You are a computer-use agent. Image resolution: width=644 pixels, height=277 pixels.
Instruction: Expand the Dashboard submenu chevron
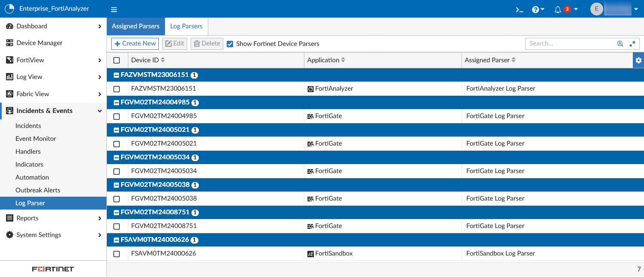coord(100,26)
